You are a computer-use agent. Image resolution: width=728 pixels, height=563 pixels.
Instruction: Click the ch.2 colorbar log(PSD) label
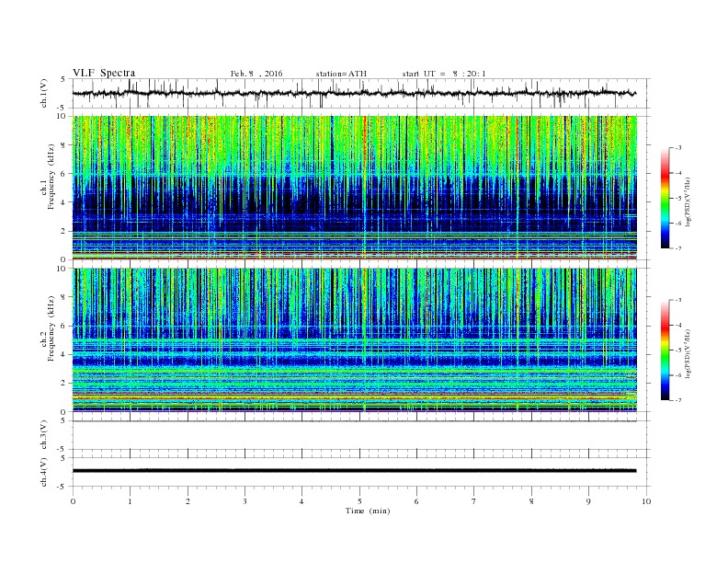(688, 354)
